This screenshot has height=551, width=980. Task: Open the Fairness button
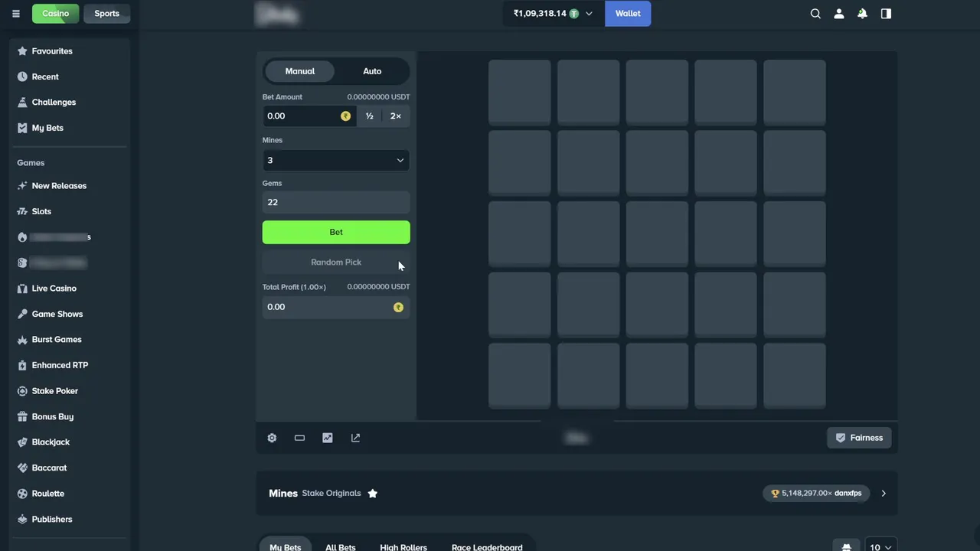859,438
